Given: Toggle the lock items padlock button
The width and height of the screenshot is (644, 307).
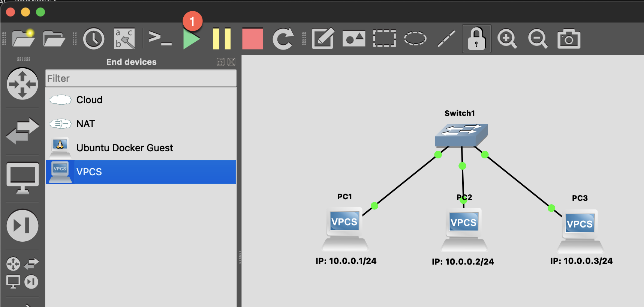Looking at the screenshot, I should 476,39.
